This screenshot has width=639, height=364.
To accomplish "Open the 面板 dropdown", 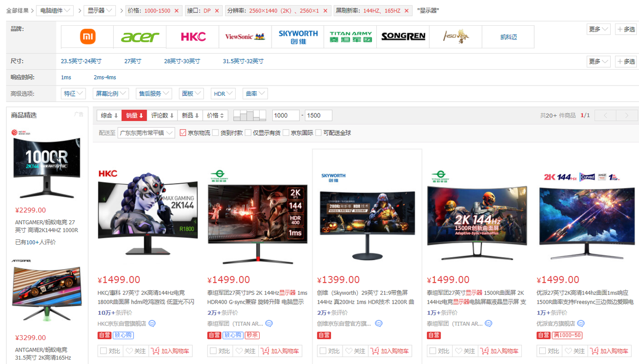I will point(191,94).
